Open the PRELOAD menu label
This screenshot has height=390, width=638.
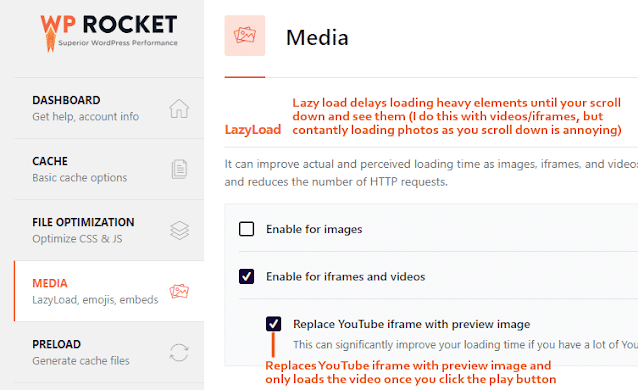57,344
